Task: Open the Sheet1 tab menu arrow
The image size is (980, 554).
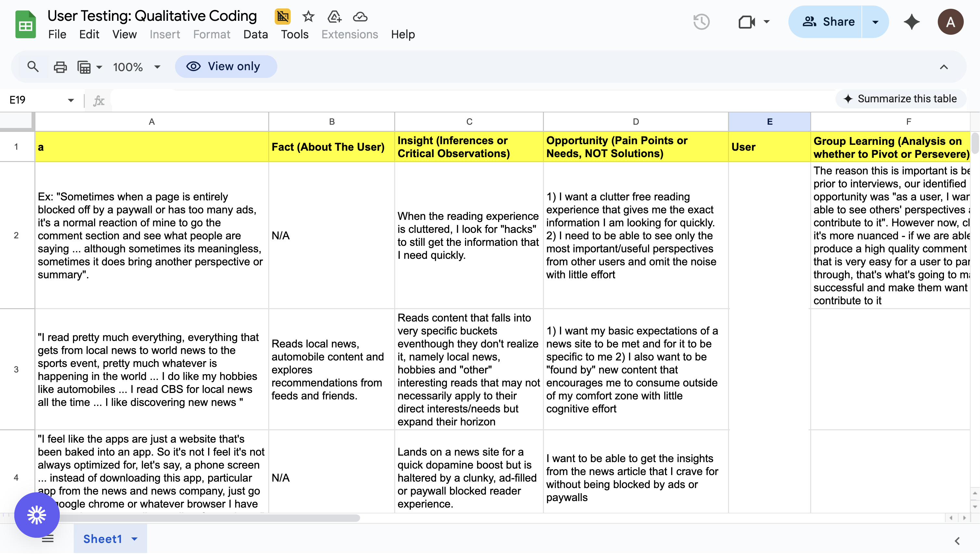Action: 134,539
